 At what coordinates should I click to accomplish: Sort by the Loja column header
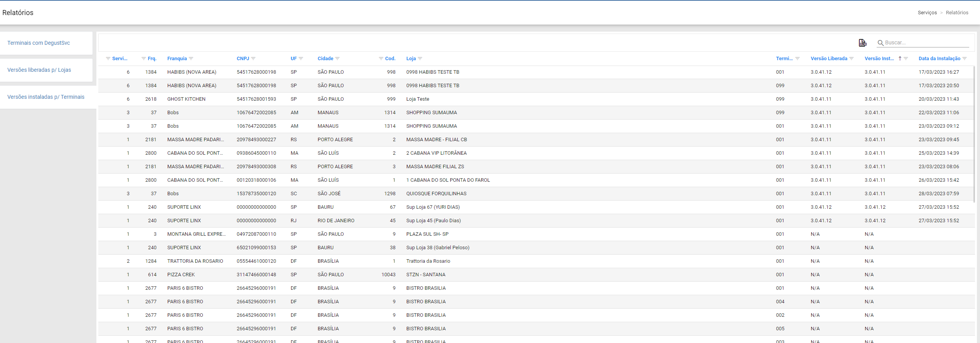coord(411,59)
